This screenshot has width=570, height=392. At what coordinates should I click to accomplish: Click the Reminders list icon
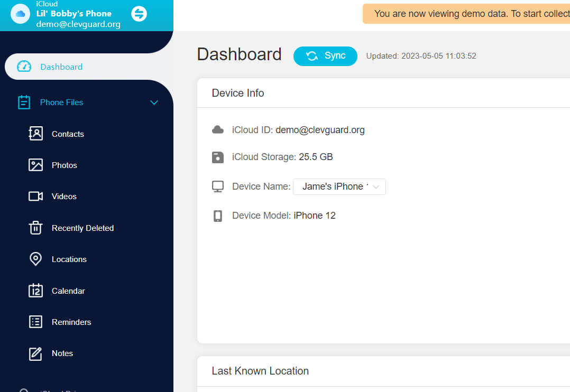[x=35, y=322]
